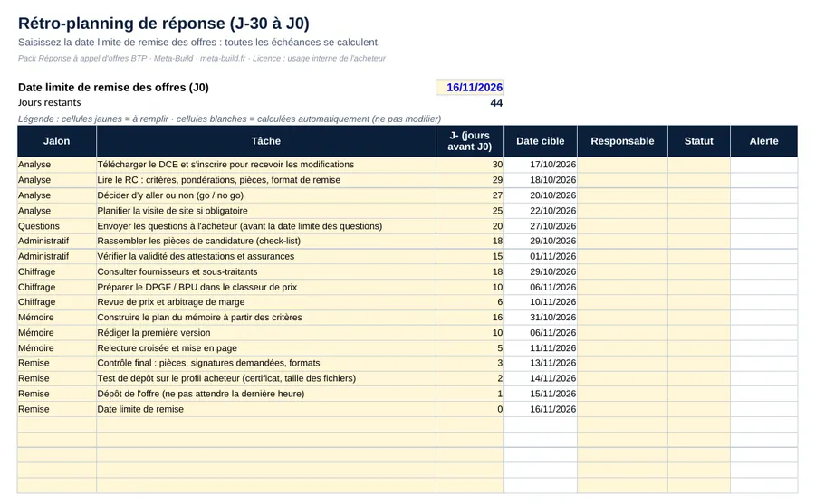
Task: Select the Jalon column header
Action: pyautogui.click(x=57, y=141)
